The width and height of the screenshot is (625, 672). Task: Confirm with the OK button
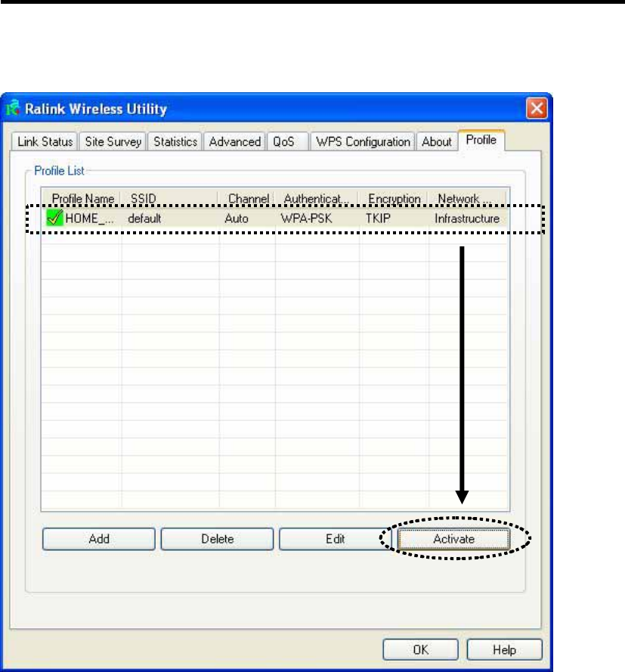(x=421, y=650)
